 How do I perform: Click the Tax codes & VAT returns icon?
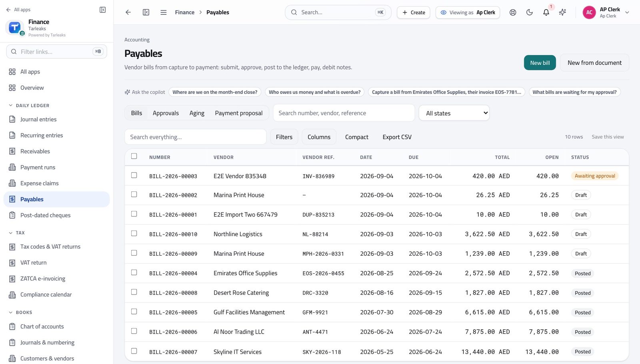12,247
